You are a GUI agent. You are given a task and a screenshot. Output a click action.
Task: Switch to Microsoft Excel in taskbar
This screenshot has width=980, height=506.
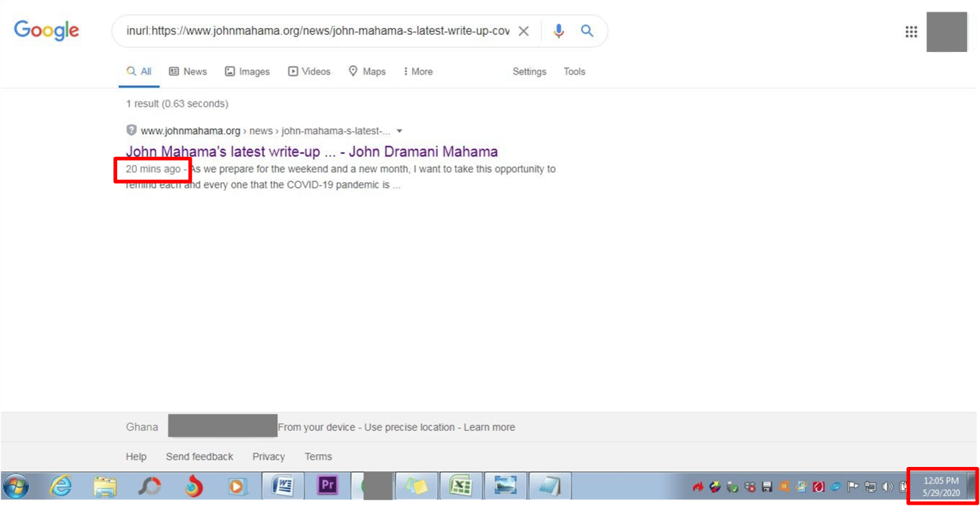pos(461,486)
